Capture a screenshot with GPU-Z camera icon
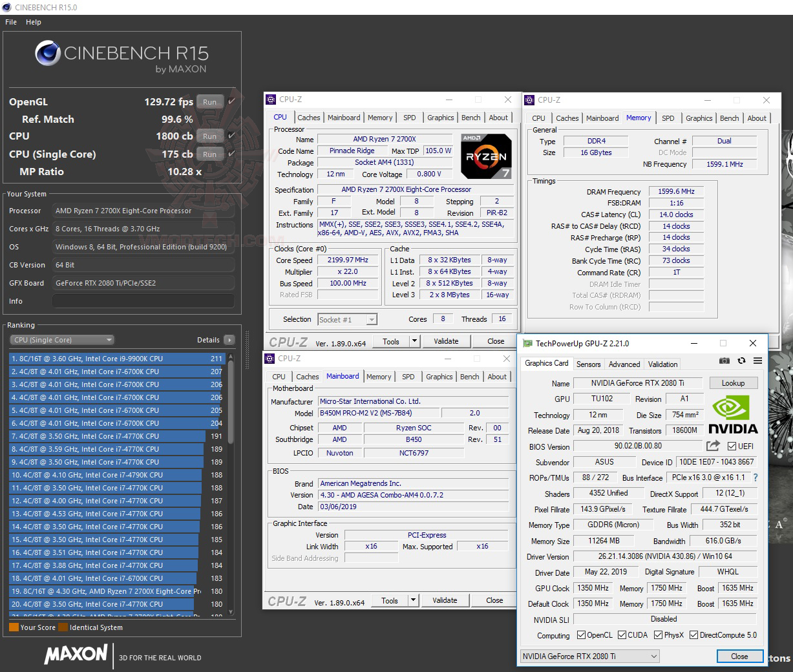Viewport: 793px width, 672px height. tap(724, 361)
